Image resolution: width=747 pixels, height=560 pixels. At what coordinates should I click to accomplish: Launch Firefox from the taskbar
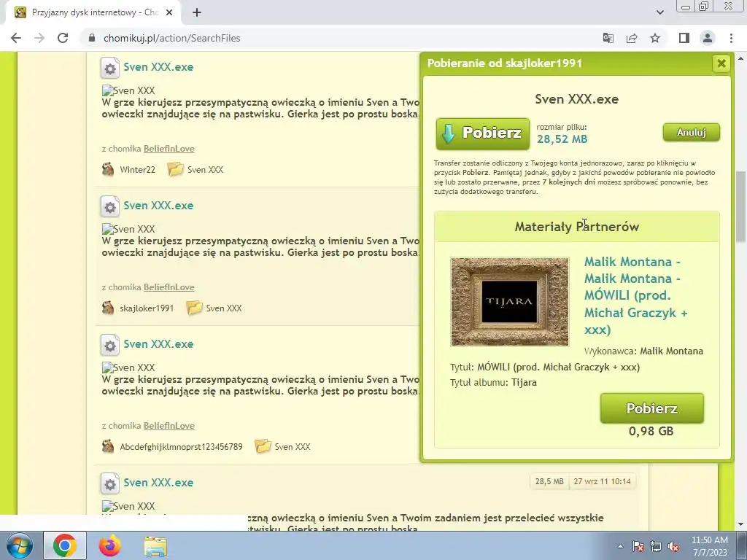pos(109,545)
